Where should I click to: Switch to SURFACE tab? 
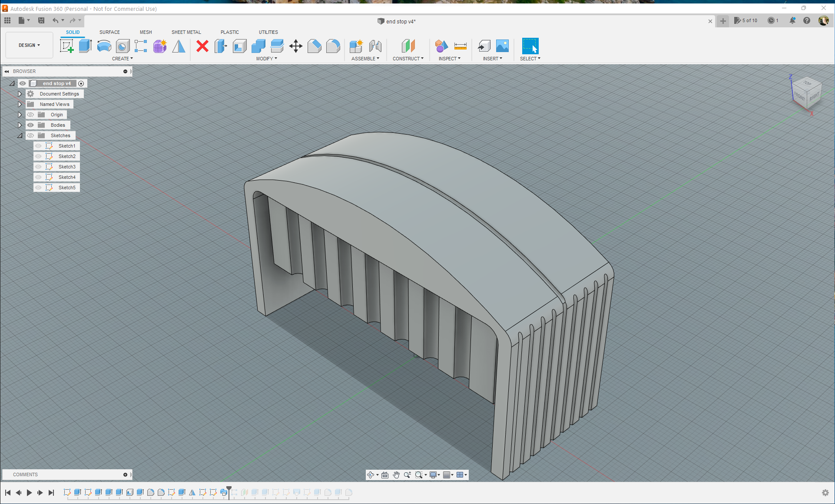tap(109, 32)
